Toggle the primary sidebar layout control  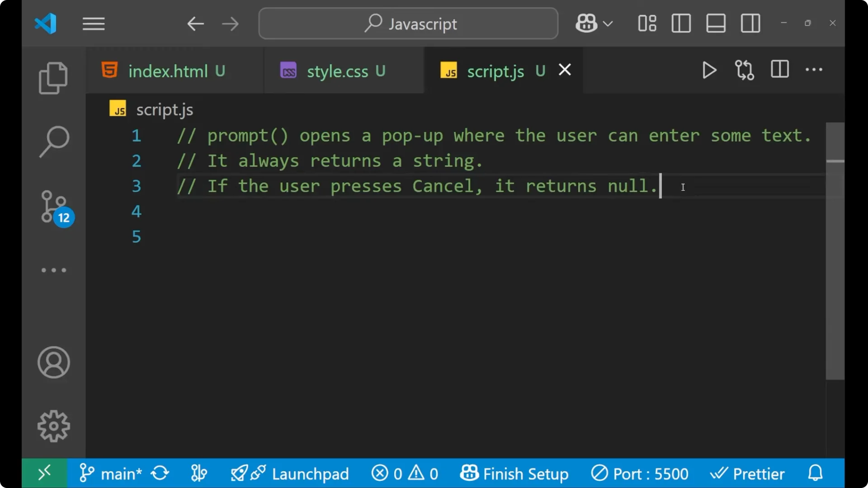pos(681,23)
